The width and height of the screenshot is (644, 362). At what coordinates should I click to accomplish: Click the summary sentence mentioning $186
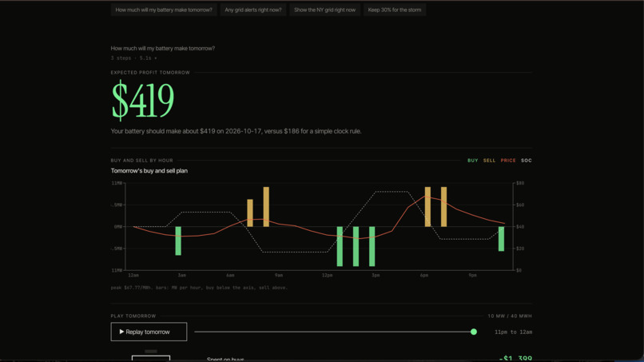236,132
